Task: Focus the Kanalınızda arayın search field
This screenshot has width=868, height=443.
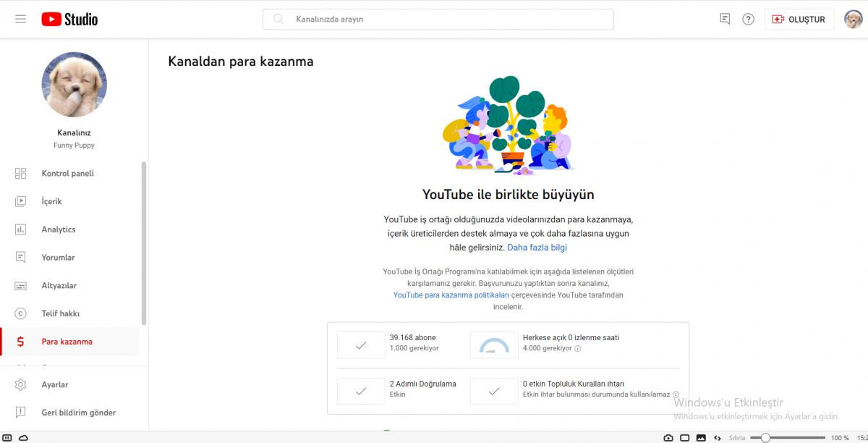Action: coord(438,20)
